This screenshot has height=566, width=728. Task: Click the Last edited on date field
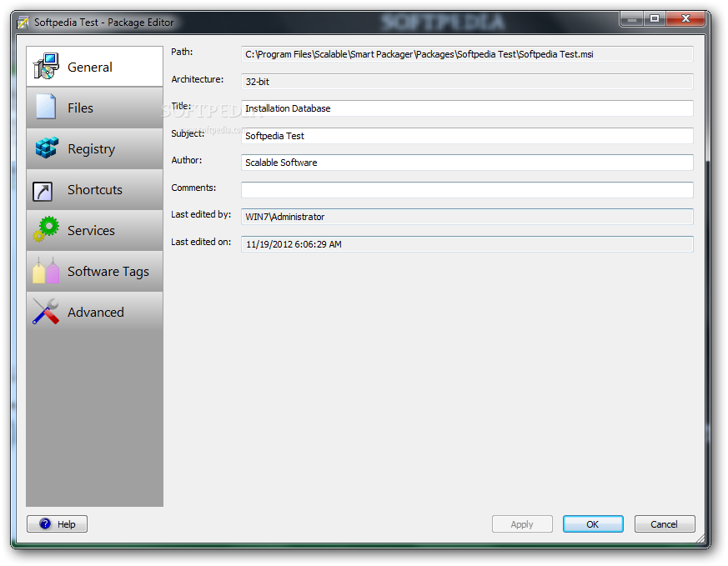(x=467, y=244)
